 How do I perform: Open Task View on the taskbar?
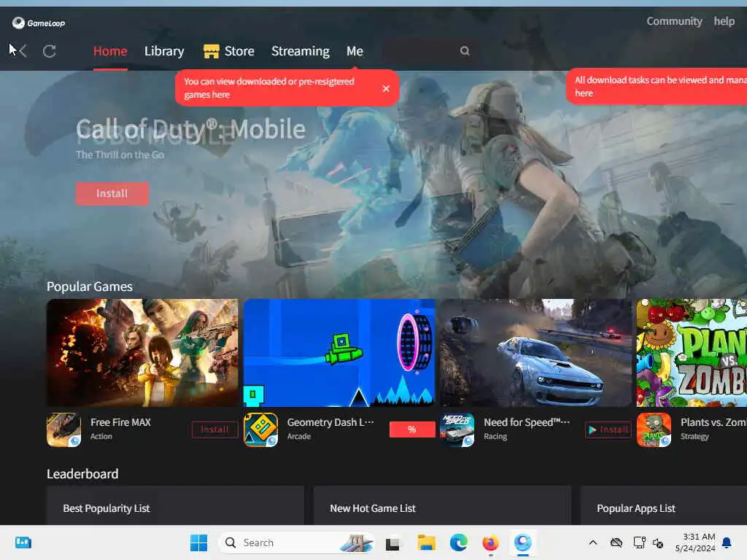(x=392, y=542)
